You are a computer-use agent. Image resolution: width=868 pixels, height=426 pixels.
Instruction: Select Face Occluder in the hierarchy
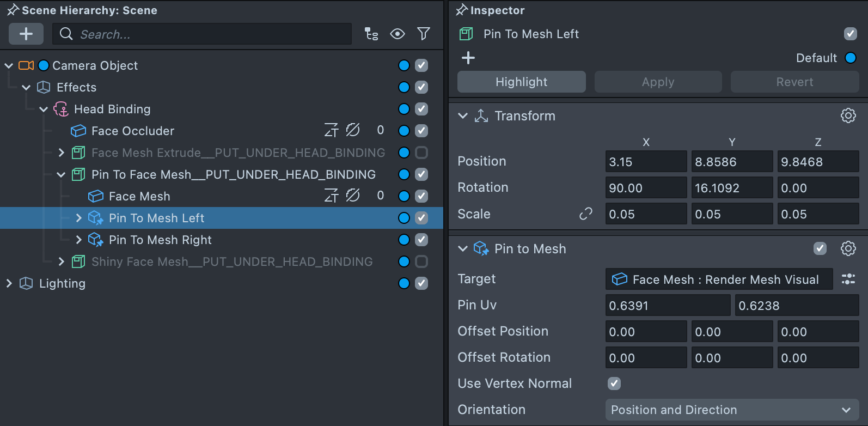click(x=133, y=131)
